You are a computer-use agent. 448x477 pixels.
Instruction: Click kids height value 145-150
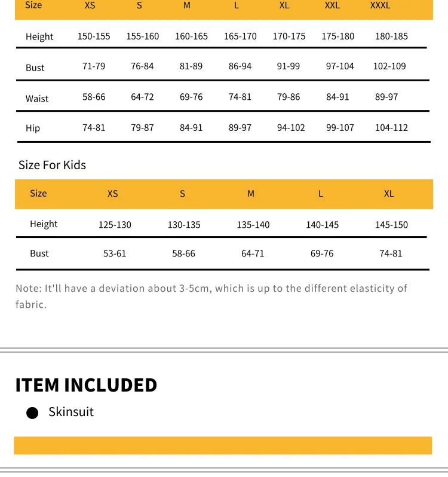[391, 225]
